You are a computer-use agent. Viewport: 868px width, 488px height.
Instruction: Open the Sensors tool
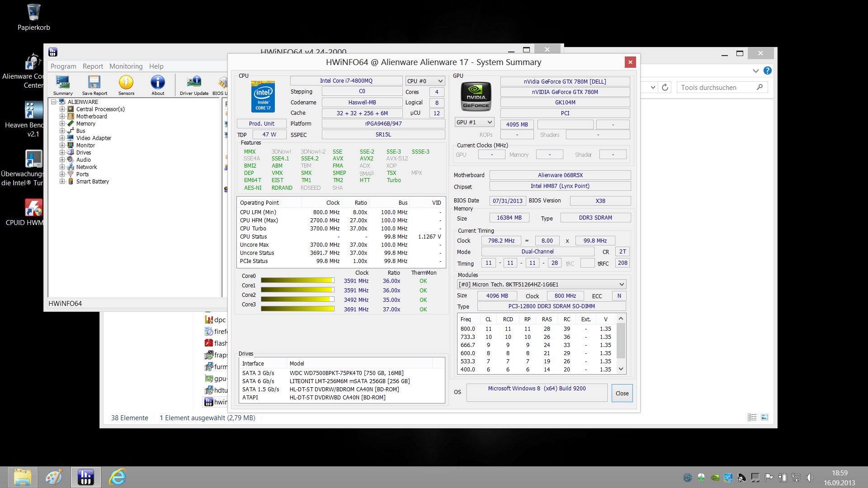pyautogui.click(x=126, y=84)
